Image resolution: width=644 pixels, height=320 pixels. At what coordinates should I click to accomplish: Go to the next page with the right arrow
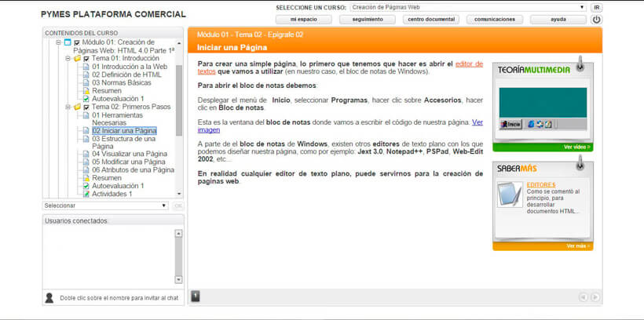click(x=595, y=297)
